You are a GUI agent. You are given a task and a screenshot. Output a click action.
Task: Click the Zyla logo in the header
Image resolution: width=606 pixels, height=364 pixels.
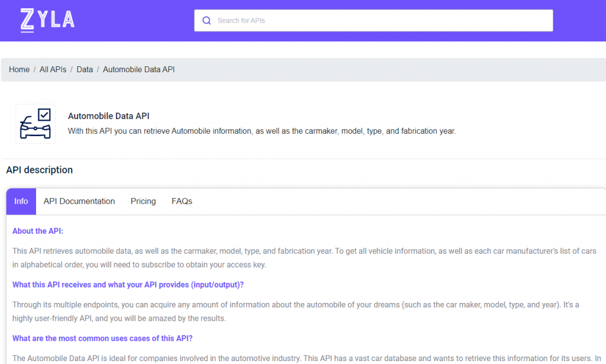pyautogui.click(x=47, y=20)
